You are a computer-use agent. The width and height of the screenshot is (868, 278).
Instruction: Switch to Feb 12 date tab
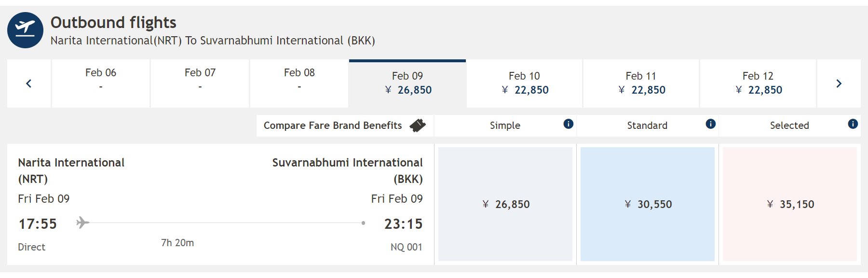pyautogui.click(x=758, y=83)
